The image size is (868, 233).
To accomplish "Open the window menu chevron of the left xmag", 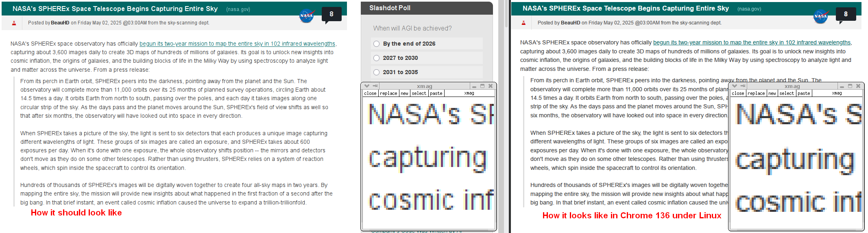I will [x=367, y=86].
